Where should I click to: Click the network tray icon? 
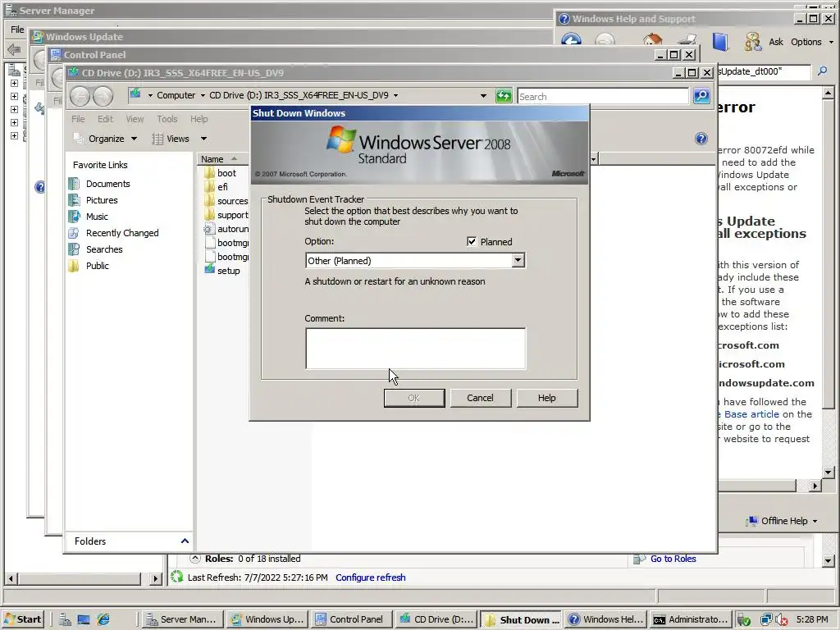(x=767, y=620)
